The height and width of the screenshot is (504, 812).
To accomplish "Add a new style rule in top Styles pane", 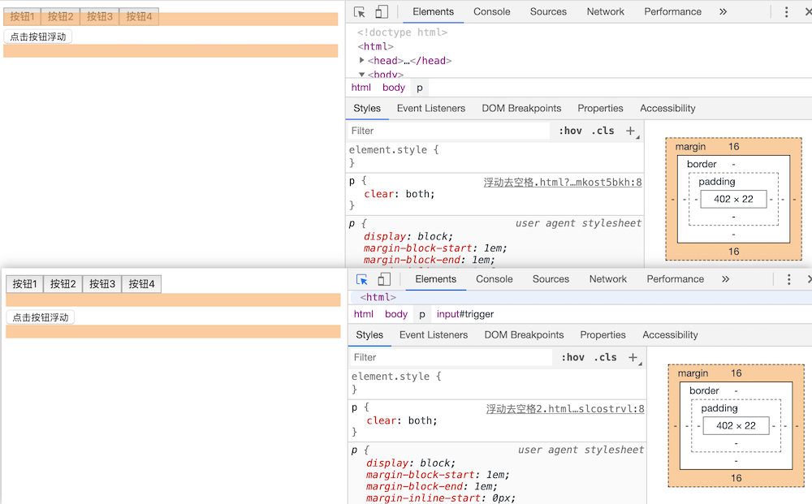I will (x=631, y=131).
